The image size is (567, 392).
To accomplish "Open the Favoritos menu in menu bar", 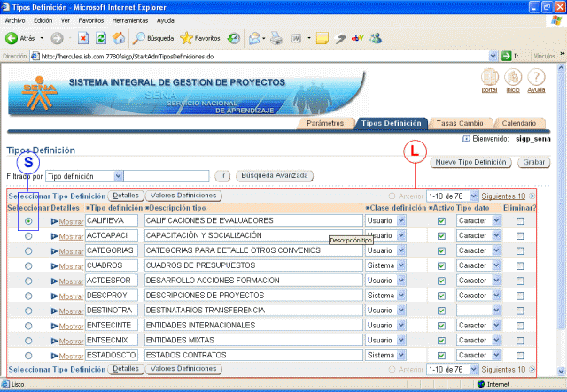I will (91, 20).
